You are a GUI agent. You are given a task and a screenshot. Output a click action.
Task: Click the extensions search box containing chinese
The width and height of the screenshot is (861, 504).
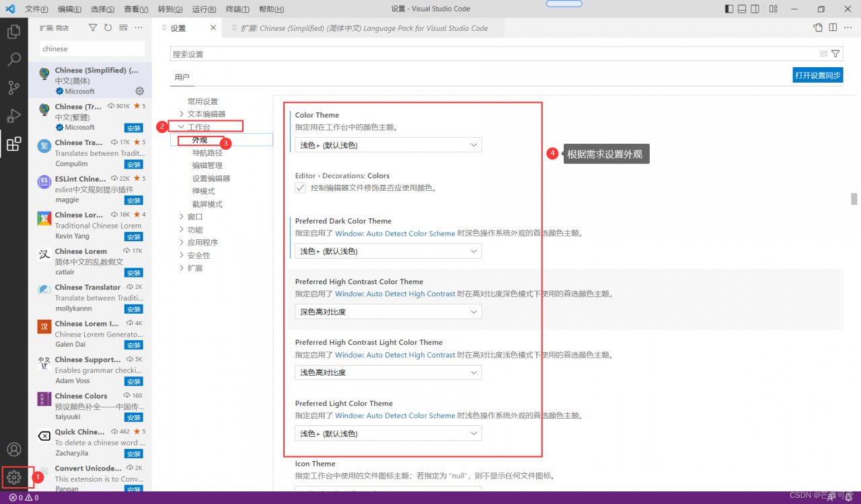tap(92, 48)
